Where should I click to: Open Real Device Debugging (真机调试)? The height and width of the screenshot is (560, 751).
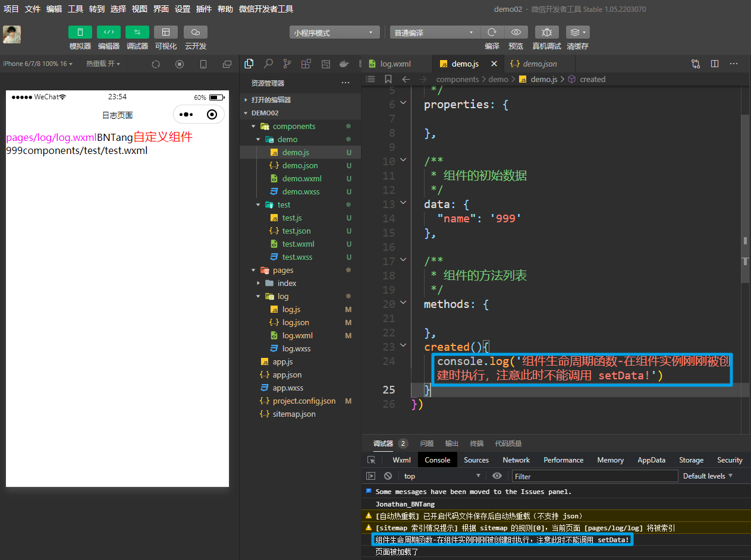[x=547, y=32]
